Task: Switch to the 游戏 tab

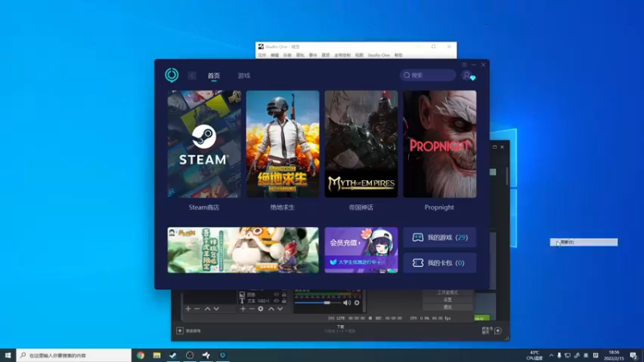Action: pos(244,76)
